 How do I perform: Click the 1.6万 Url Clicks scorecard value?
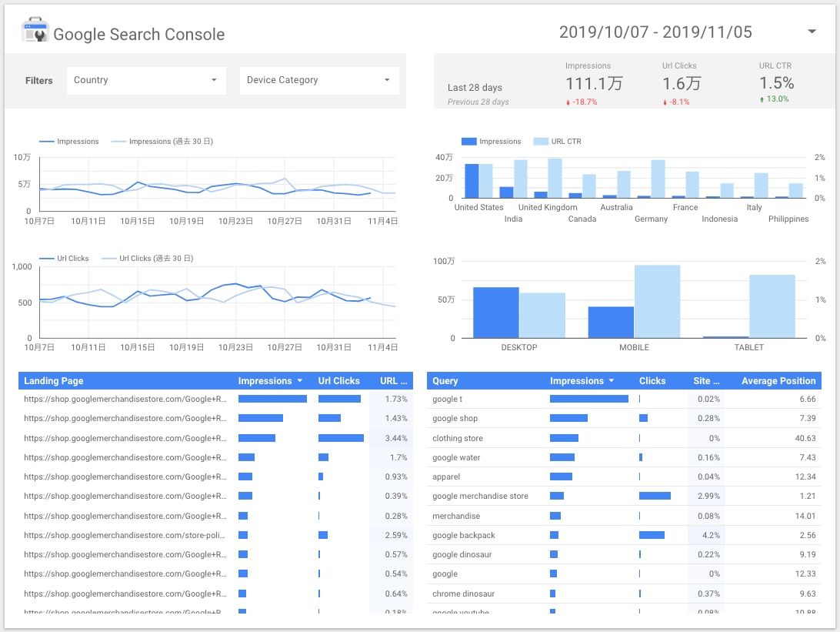pos(682,84)
